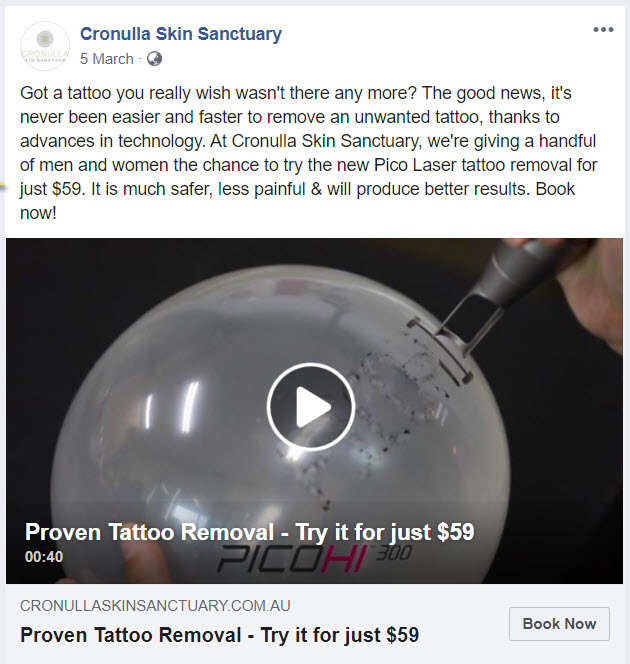Click "just $59" in the post text

[x=51, y=189]
